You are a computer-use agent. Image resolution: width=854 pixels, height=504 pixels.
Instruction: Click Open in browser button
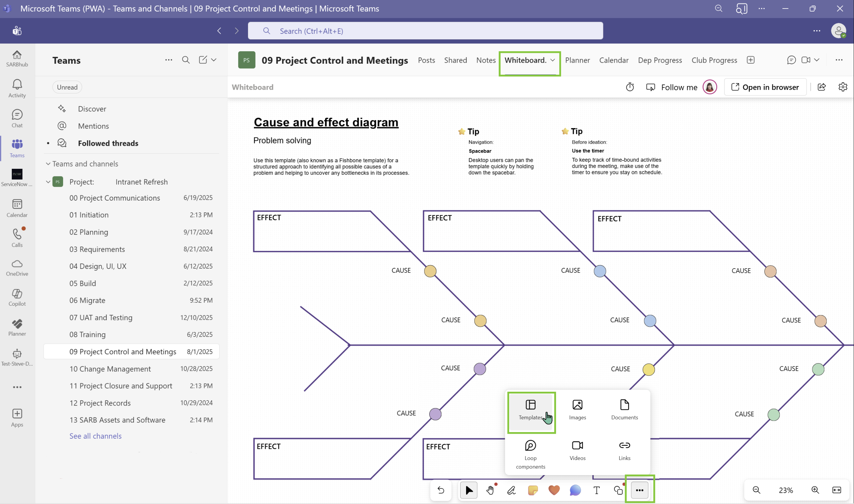tap(765, 87)
